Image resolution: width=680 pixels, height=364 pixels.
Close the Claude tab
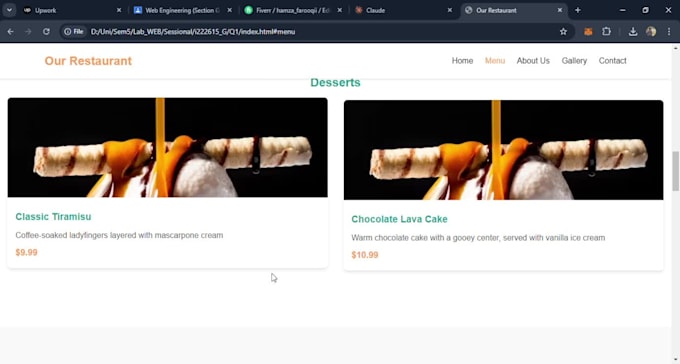tap(450, 10)
